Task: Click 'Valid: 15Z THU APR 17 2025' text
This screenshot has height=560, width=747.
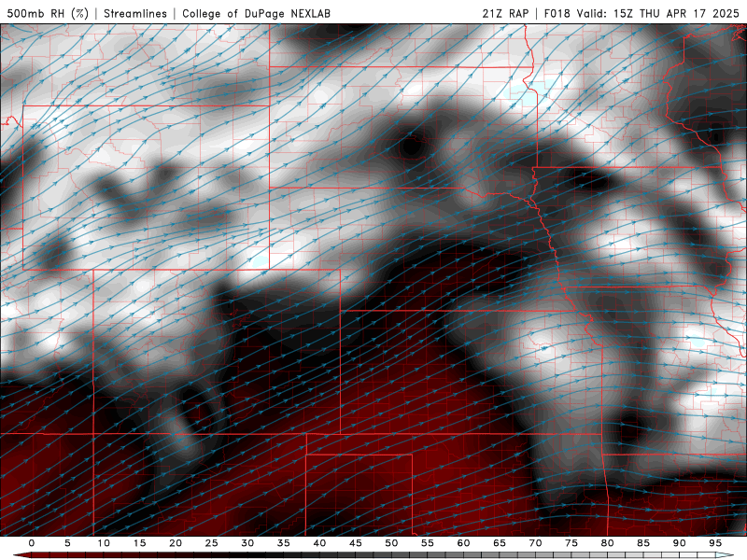Action: click(x=658, y=13)
